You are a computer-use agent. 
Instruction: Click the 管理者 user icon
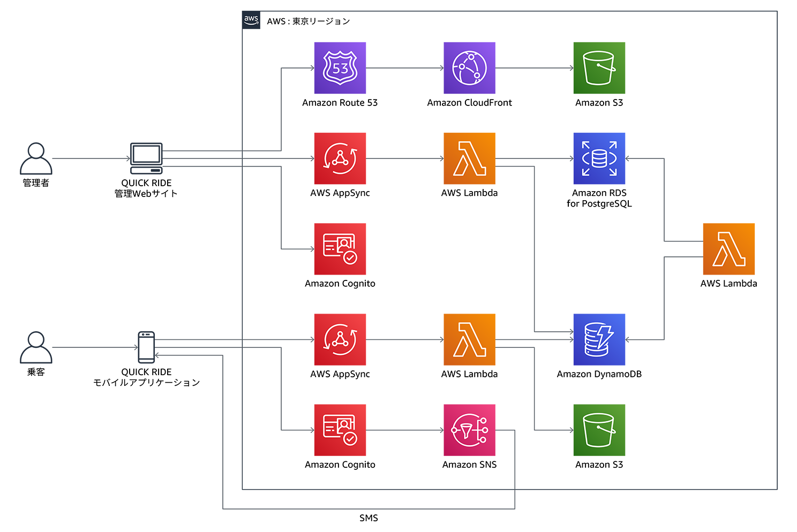click(36, 158)
